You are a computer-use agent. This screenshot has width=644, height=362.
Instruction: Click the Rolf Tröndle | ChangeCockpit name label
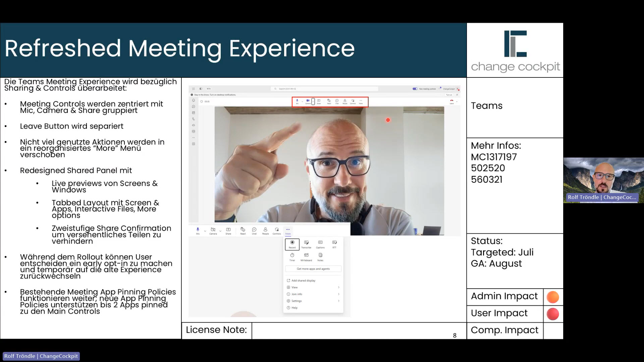pos(41,356)
